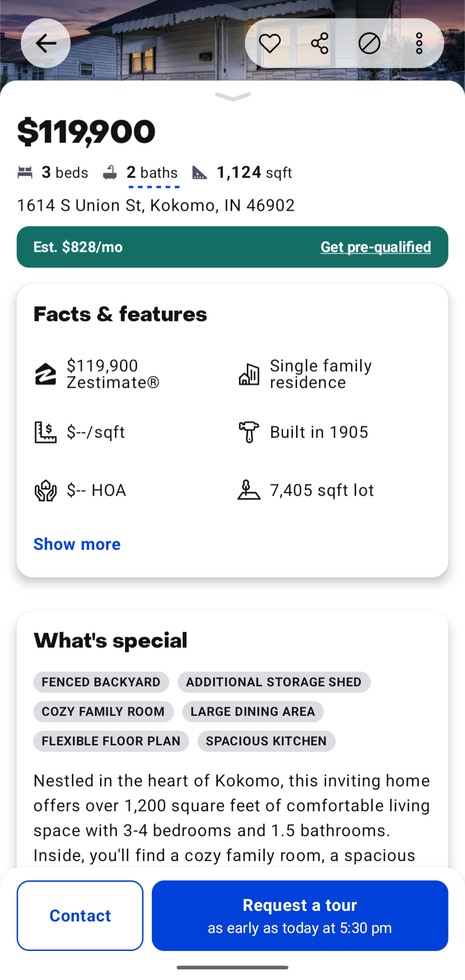Open the three-dot overflow menu
The image size is (465, 980).
pos(419,43)
